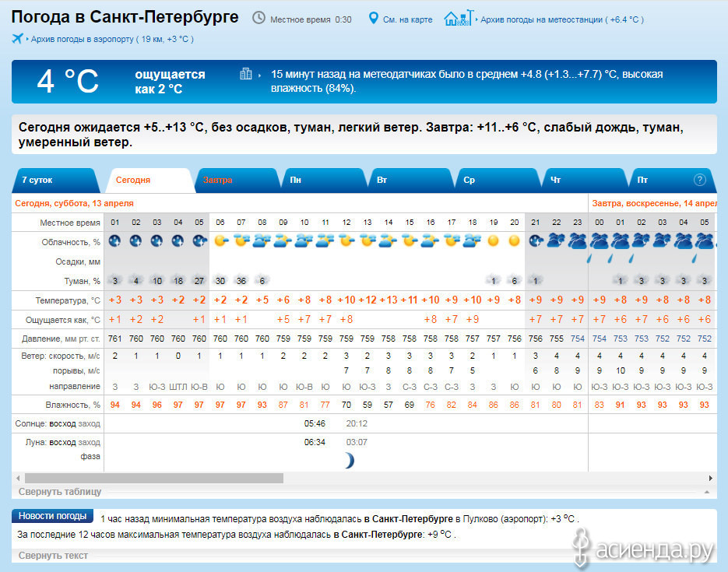Click the clear sun icon for hour 20

tap(514, 240)
